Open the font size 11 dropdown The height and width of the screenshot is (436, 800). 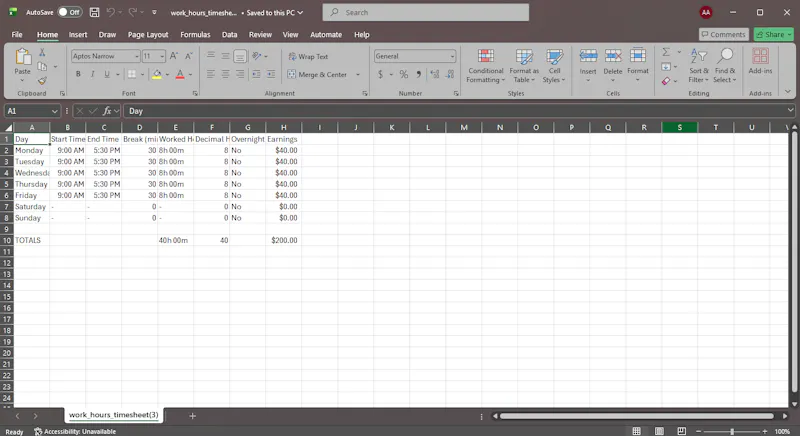pyautogui.click(x=162, y=56)
